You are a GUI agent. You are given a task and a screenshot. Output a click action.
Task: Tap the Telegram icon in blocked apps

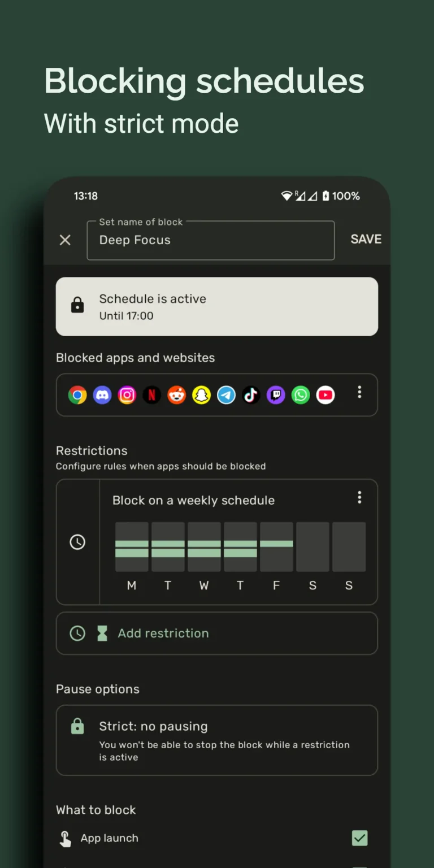pos(226,395)
